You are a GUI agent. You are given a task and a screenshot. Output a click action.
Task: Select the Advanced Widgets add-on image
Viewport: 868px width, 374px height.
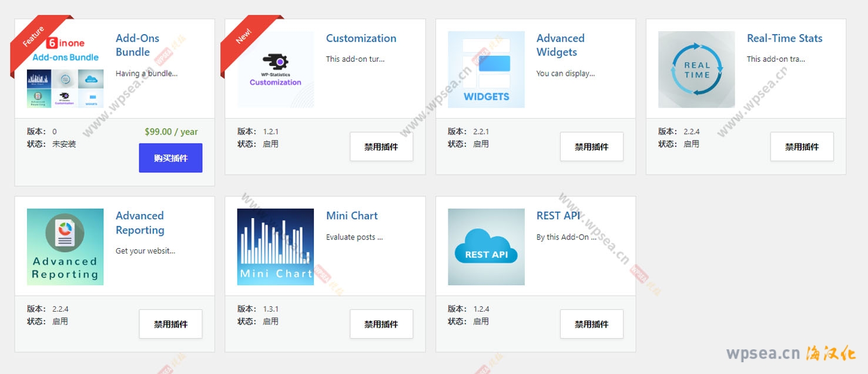click(x=486, y=69)
